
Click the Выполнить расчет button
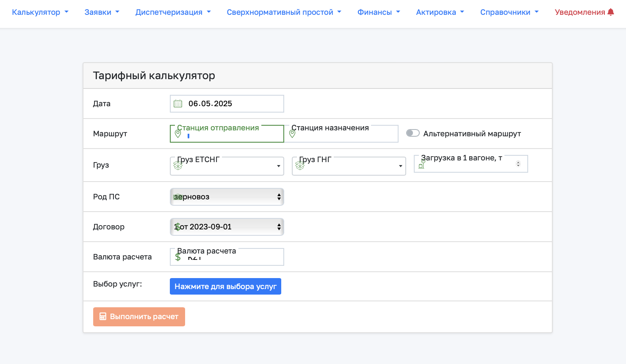click(139, 317)
